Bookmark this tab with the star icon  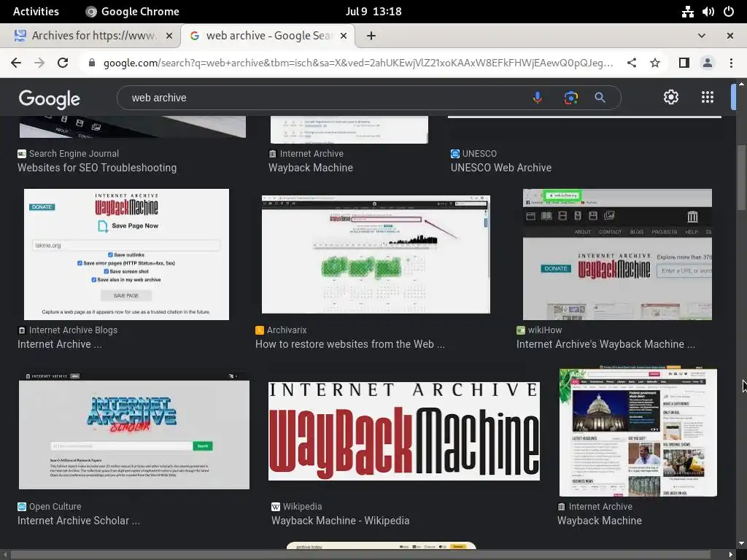click(655, 63)
